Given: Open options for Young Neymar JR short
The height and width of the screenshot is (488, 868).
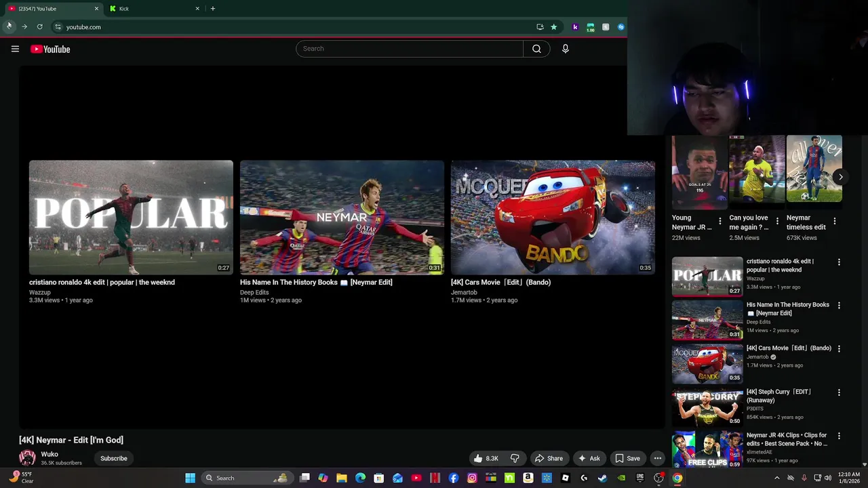Looking at the screenshot, I should pos(720,221).
